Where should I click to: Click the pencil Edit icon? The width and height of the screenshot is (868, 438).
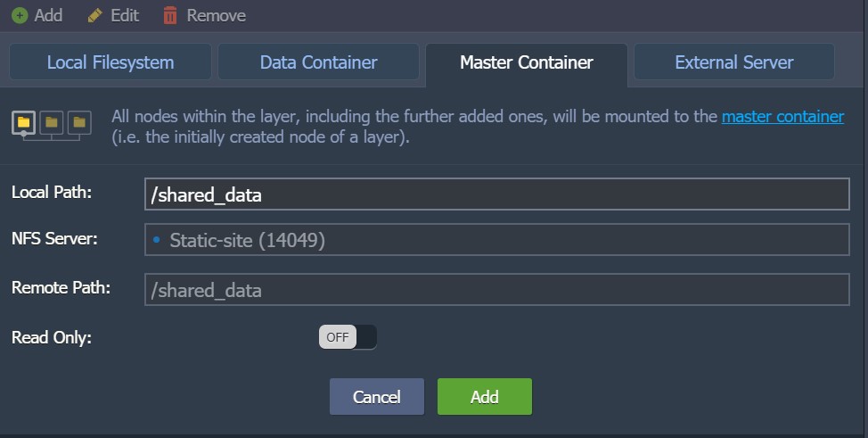coord(94,15)
